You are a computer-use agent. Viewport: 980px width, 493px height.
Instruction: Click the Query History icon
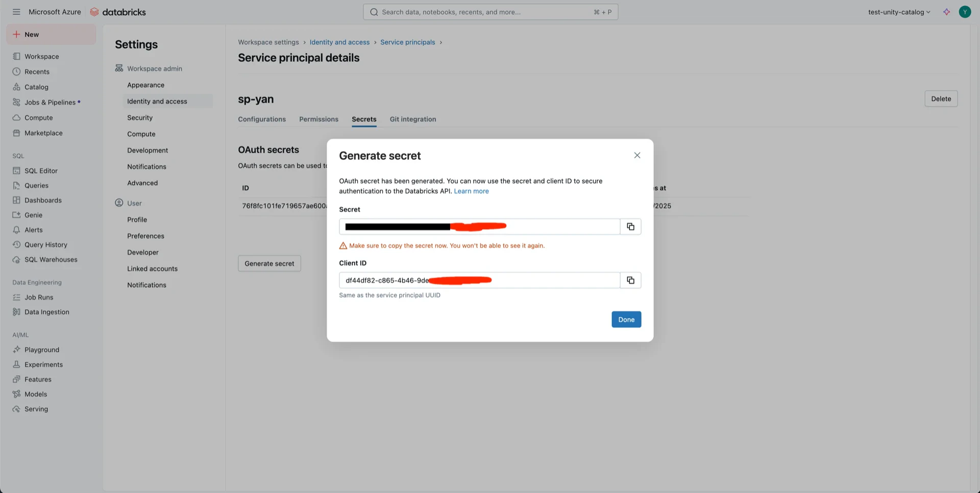pyautogui.click(x=16, y=244)
